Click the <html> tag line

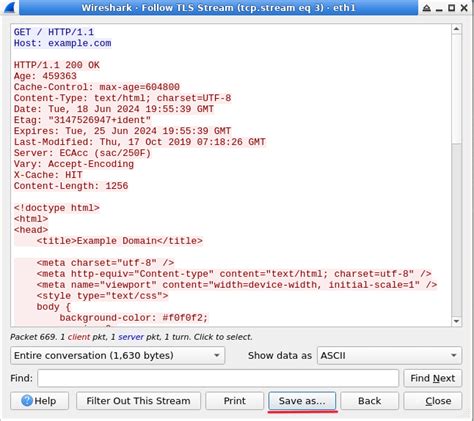tap(31, 219)
